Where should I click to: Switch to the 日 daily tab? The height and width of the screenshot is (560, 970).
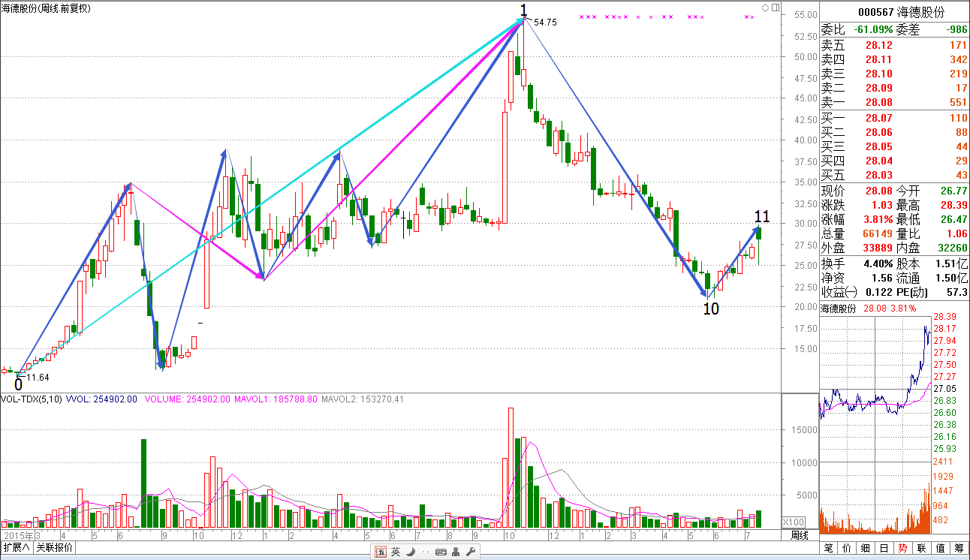point(885,548)
